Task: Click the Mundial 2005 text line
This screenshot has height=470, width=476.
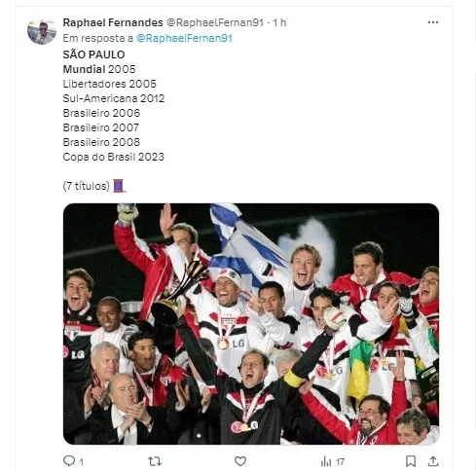Action: coord(99,69)
